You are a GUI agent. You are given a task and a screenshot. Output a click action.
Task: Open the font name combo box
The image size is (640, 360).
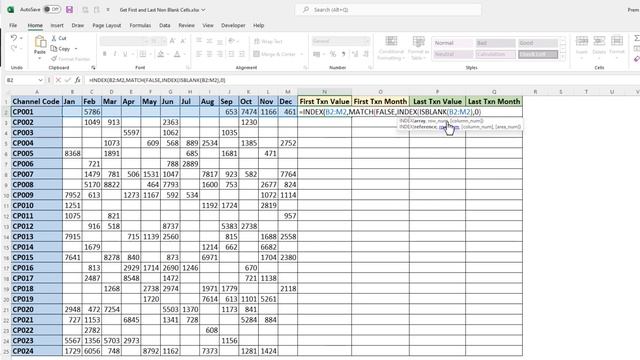pyautogui.click(x=124, y=41)
